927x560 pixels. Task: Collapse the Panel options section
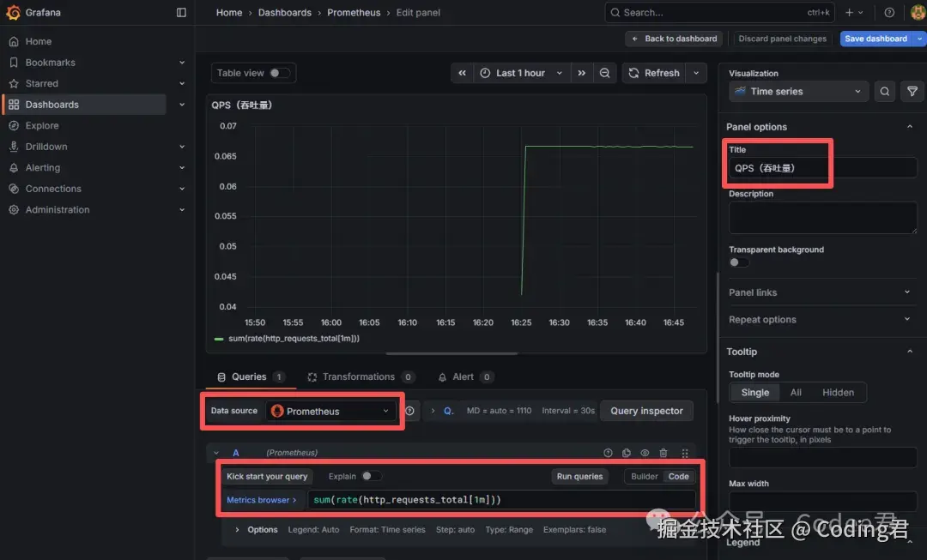click(x=909, y=126)
